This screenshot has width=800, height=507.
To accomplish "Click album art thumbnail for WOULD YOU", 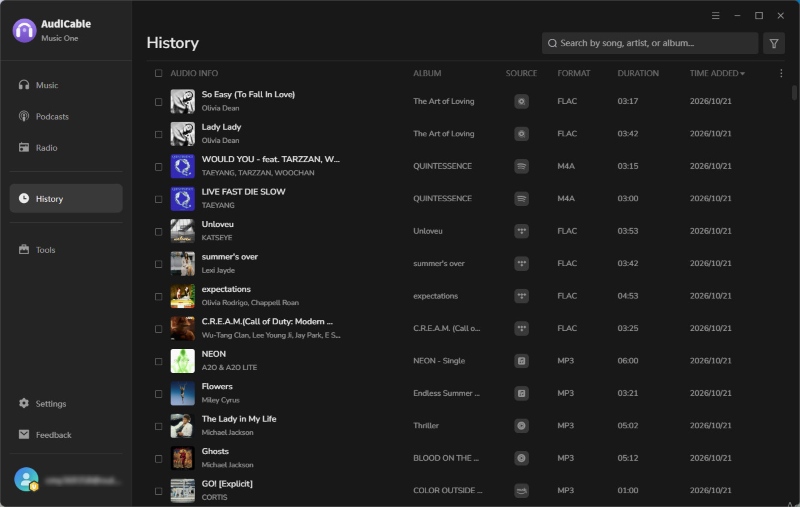I will coord(183,166).
